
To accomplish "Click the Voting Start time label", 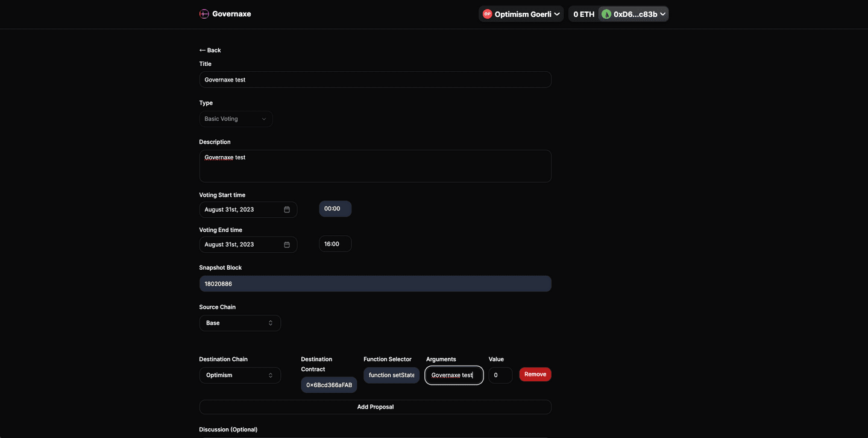I will pos(222,195).
